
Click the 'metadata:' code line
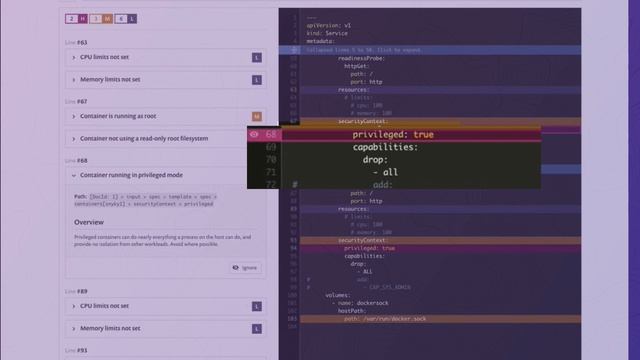point(320,41)
